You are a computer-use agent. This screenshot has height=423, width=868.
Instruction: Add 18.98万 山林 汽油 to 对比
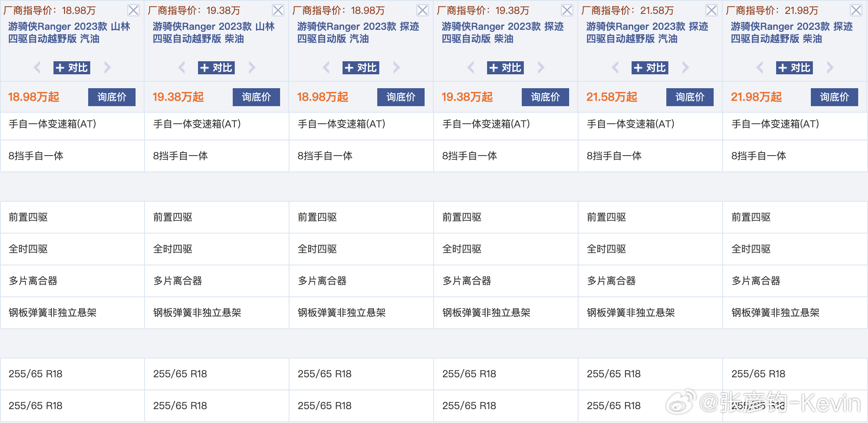[x=72, y=68]
